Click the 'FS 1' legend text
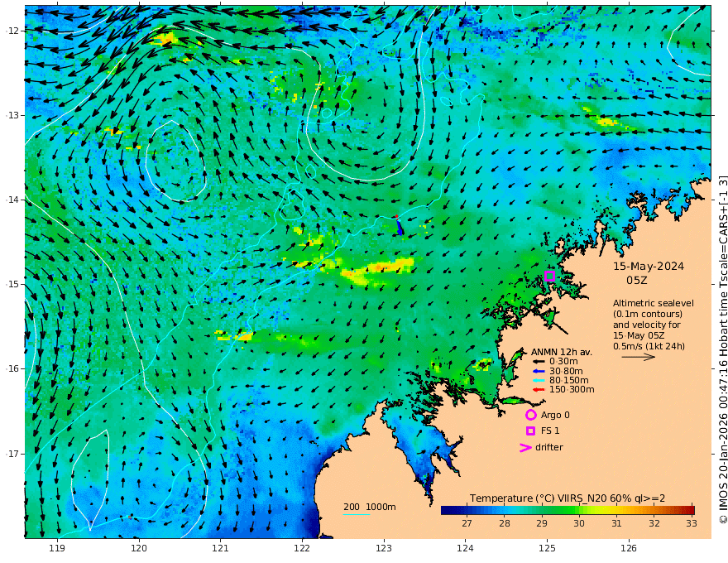 tap(550, 431)
